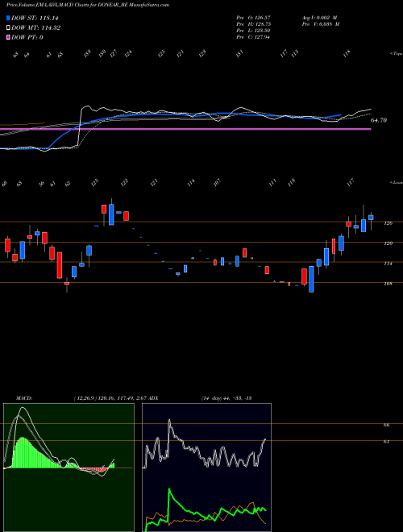Click the 'Pre V: 0.038 M' volume text

point(321,24)
